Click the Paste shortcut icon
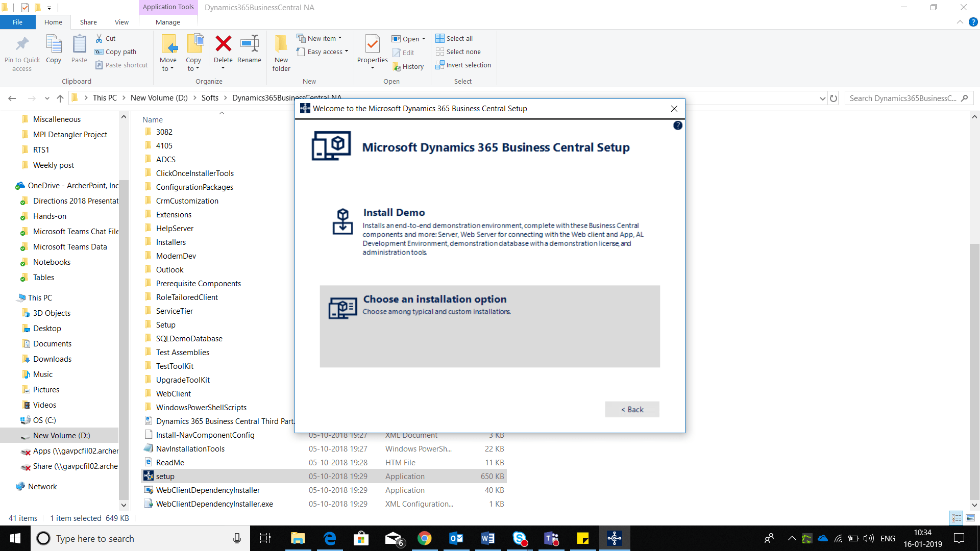 point(121,65)
